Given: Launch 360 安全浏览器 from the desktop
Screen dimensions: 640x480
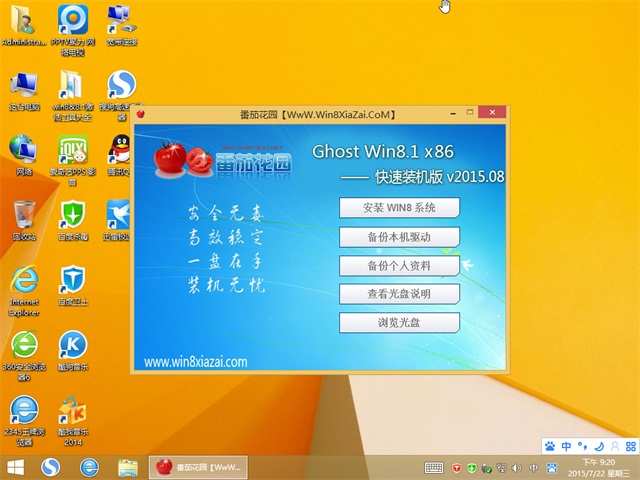Looking at the screenshot, I should click(x=23, y=345).
